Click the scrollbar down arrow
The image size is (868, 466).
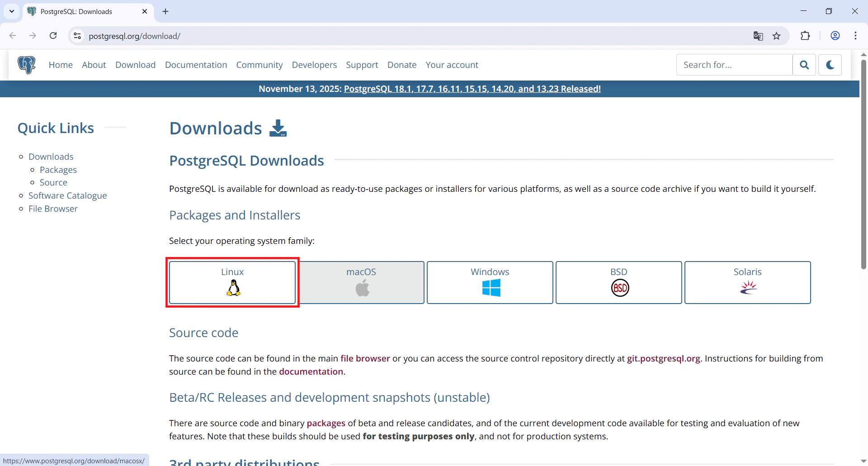(863, 461)
